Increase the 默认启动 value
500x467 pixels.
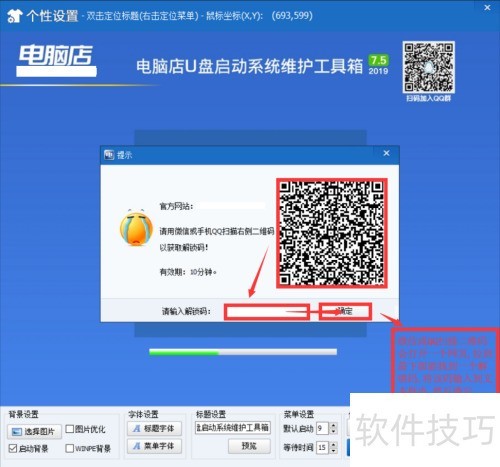(334, 425)
